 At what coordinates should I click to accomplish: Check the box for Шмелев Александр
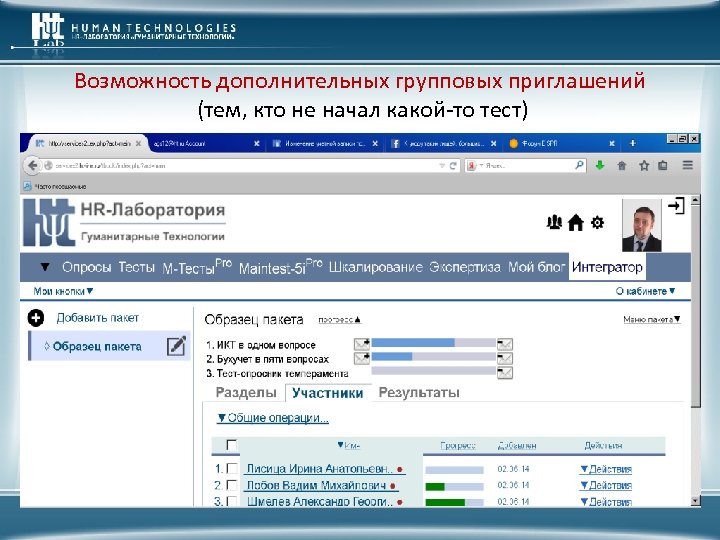click(232, 501)
